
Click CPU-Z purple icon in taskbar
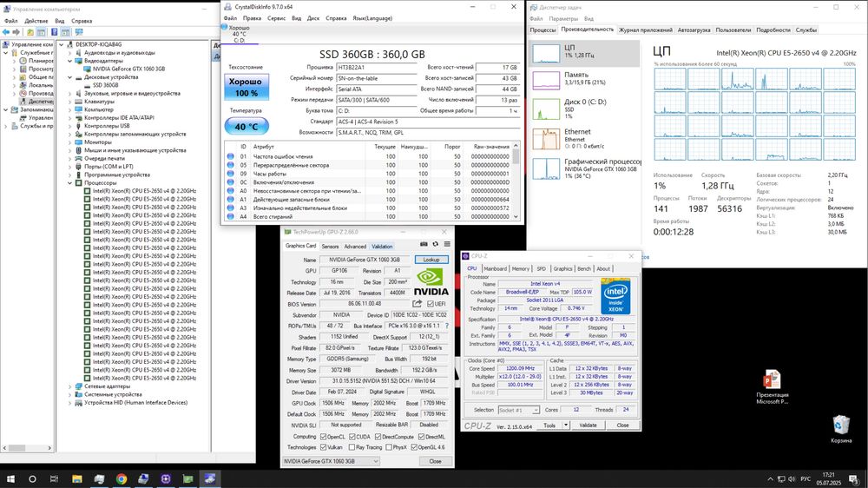pos(166,478)
